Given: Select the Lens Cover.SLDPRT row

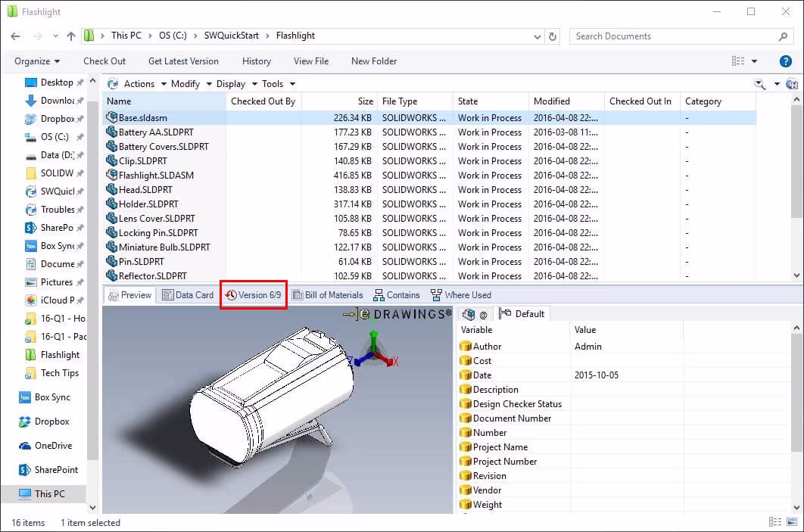Looking at the screenshot, I should (429, 218).
